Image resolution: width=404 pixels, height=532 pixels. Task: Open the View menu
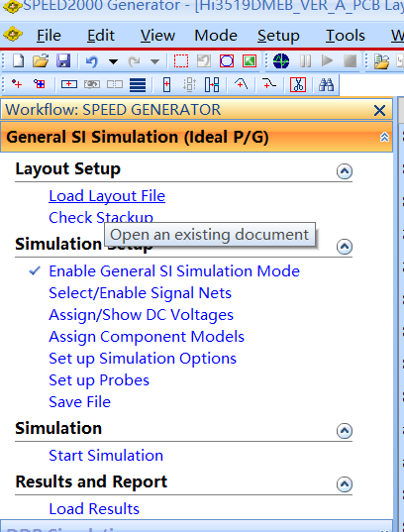coord(157,36)
